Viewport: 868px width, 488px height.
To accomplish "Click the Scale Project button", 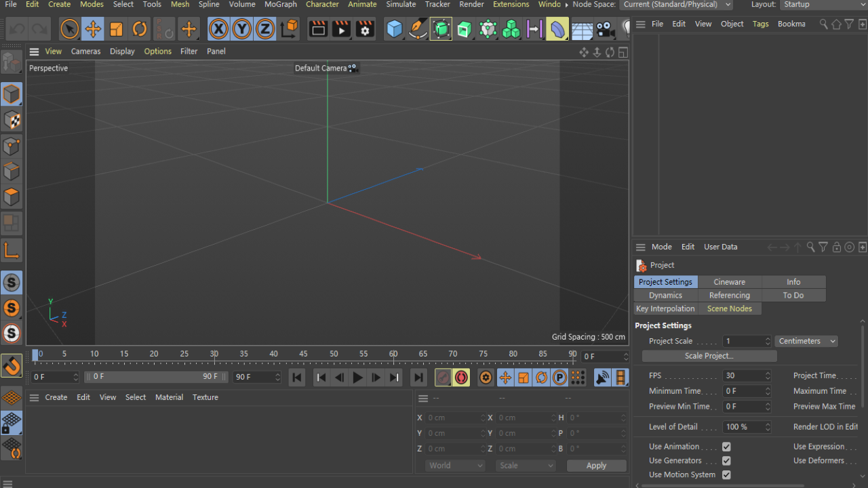I will (x=709, y=355).
